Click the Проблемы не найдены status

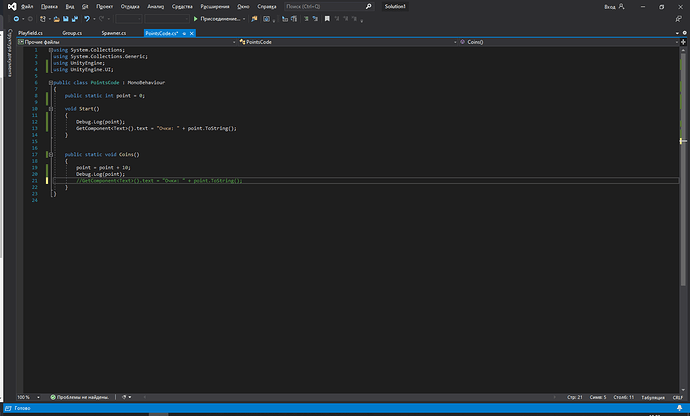[83, 397]
